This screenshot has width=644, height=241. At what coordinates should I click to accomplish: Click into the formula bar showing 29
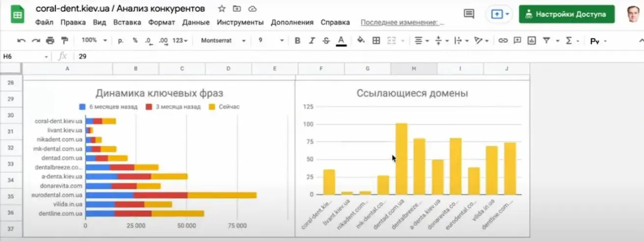click(x=358, y=57)
